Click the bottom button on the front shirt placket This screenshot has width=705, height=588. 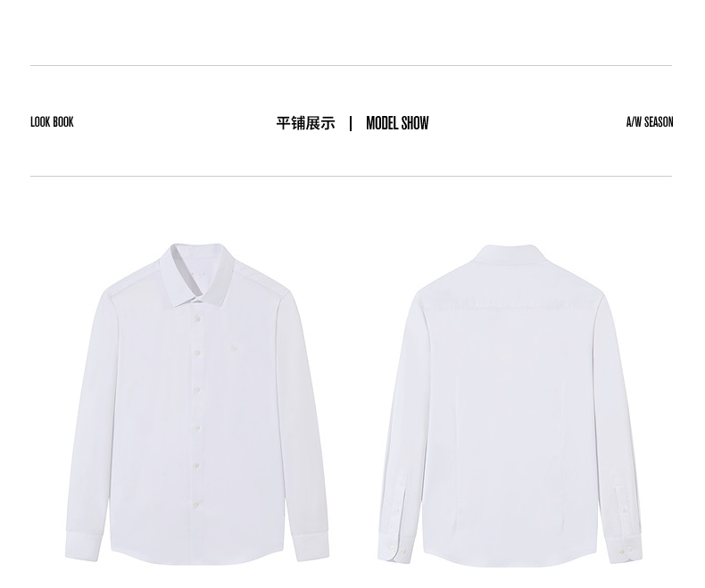click(x=196, y=504)
